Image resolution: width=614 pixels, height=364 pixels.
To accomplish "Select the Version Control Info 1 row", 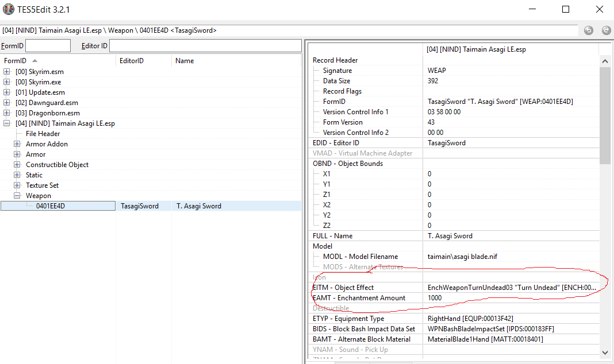I will (453, 112).
